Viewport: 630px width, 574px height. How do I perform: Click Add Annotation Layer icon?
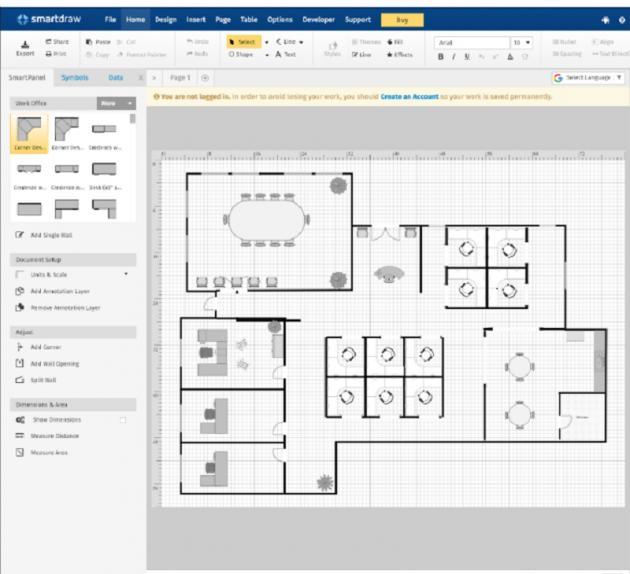coord(20,291)
